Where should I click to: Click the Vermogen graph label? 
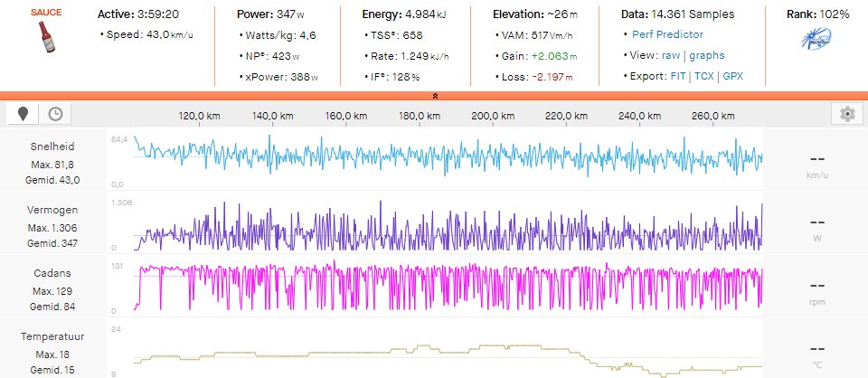click(x=52, y=210)
